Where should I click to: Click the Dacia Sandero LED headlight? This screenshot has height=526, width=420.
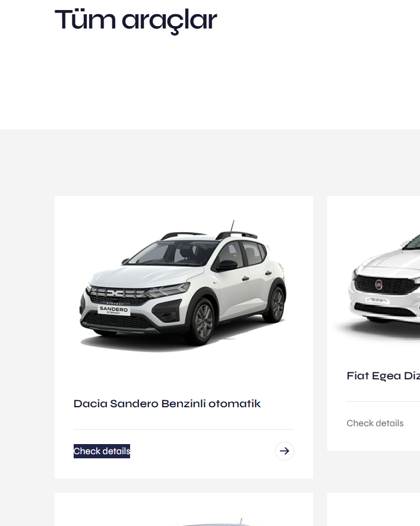tap(168, 290)
